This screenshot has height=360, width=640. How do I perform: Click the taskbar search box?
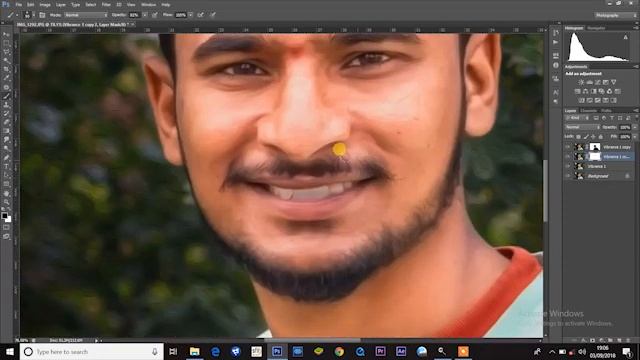tap(91, 351)
